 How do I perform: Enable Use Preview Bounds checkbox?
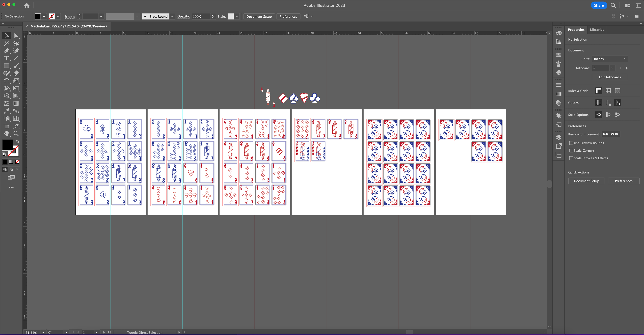[571, 143]
